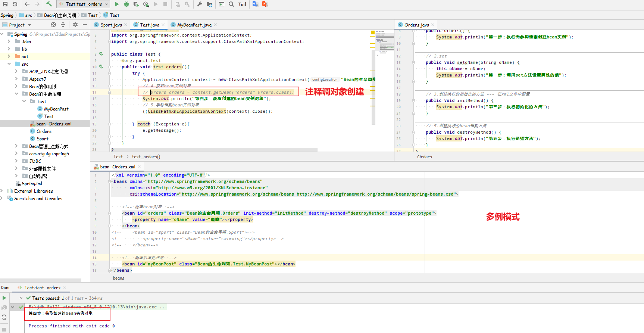Close the bean_Orders.xml editor tab
The height and width of the screenshot is (333, 644).
(x=139, y=167)
